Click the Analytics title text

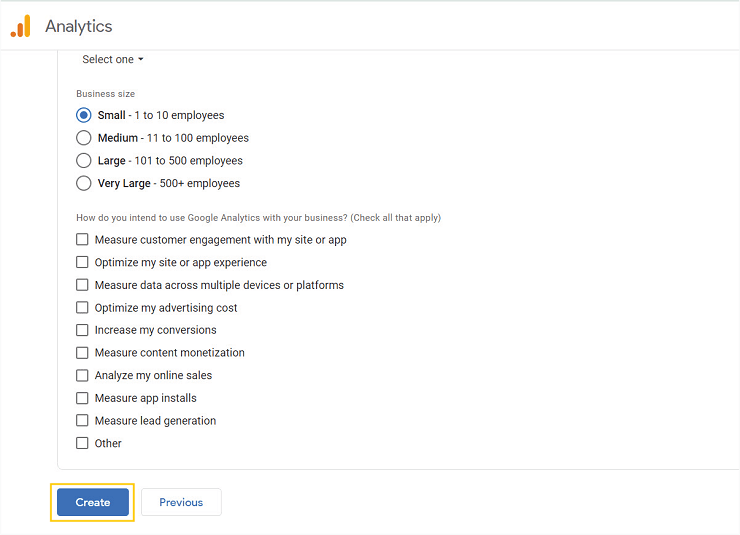(79, 26)
